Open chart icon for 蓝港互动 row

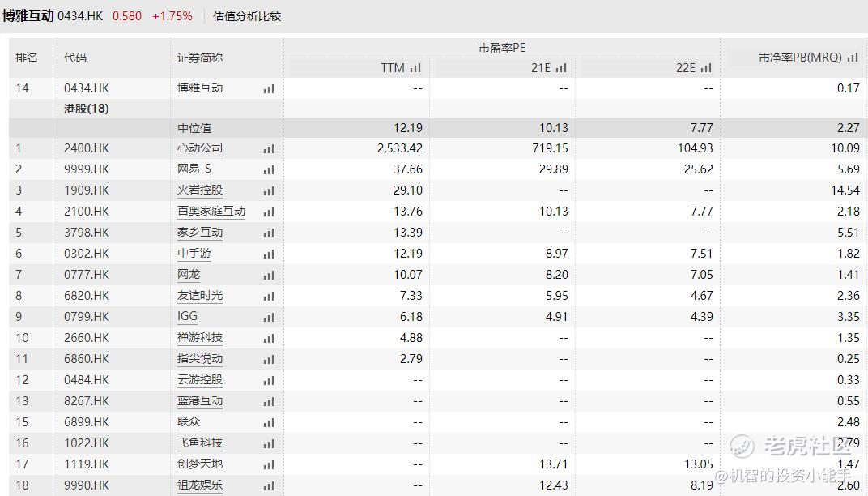(x=269, y=401)
